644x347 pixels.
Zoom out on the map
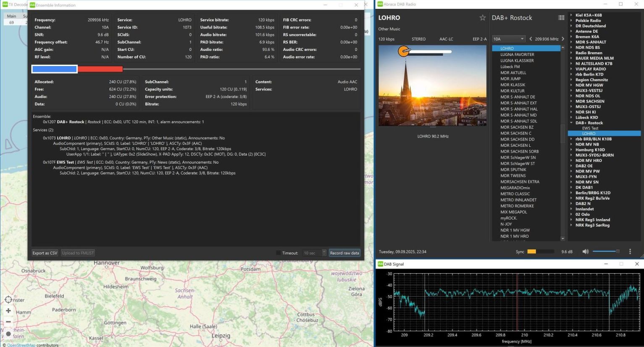pos(8,322)
